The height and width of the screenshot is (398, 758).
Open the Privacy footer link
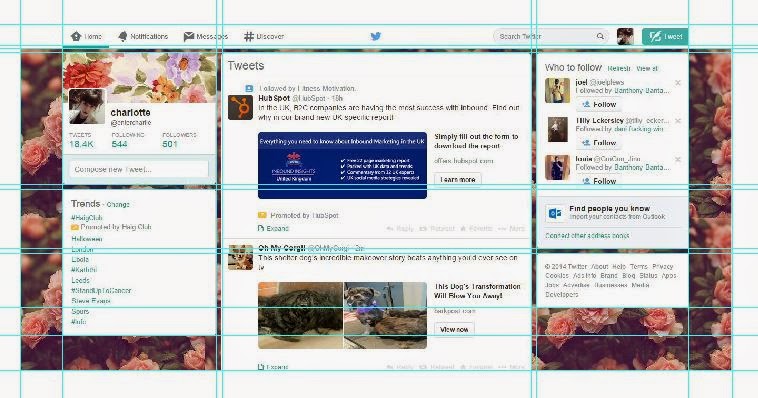[x=662, y=266]
